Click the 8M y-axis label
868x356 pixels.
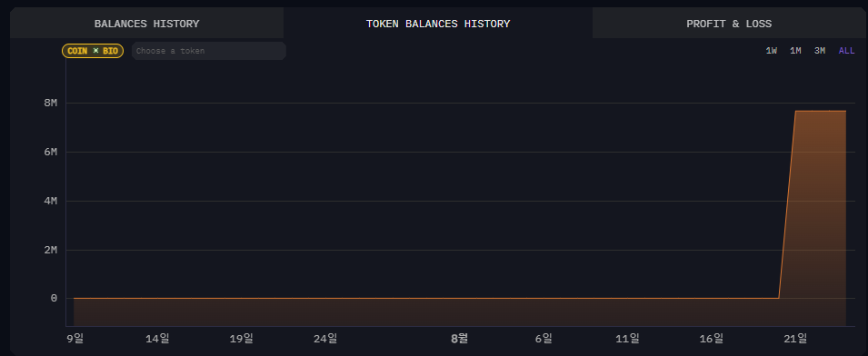(x=51, y=103)
